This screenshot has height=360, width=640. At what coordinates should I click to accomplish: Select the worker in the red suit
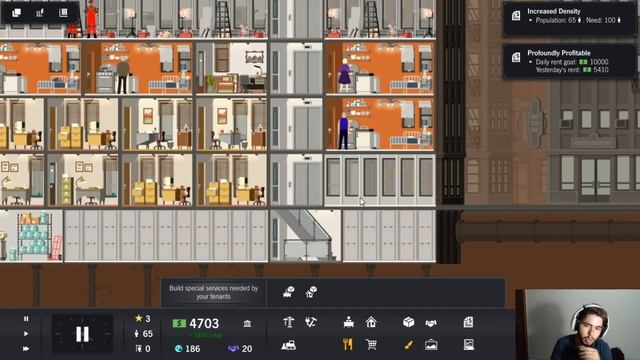point(91,18)
